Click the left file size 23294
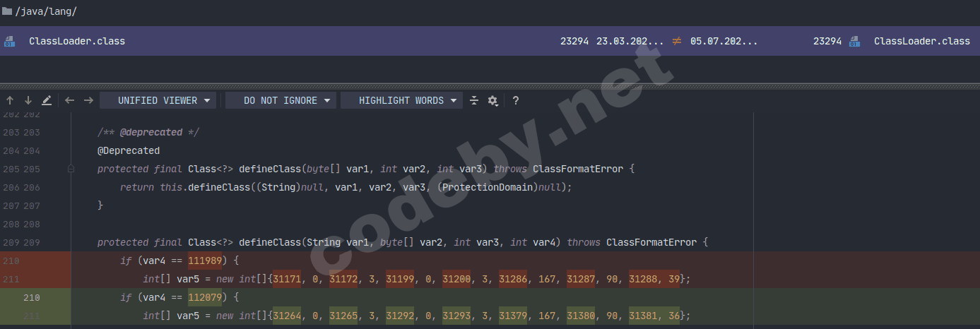This screenshot has height=329, width=980. tap(574, 41)
